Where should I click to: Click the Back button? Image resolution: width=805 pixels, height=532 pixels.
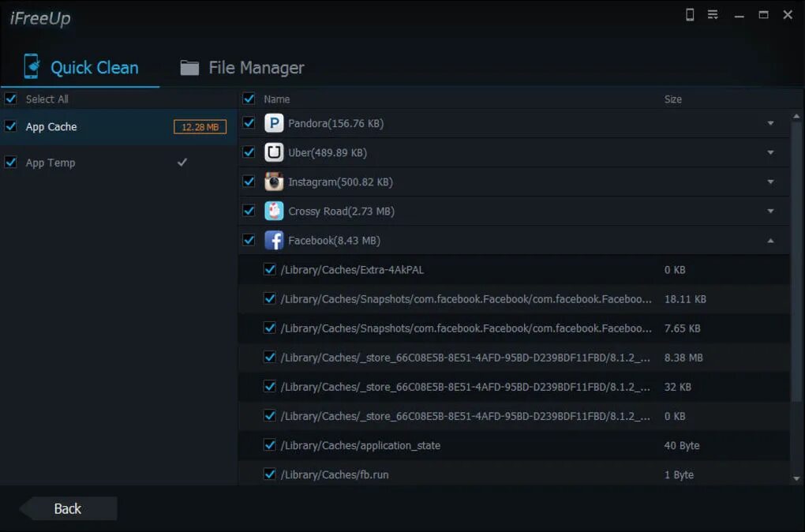click(x=69, y=508)
